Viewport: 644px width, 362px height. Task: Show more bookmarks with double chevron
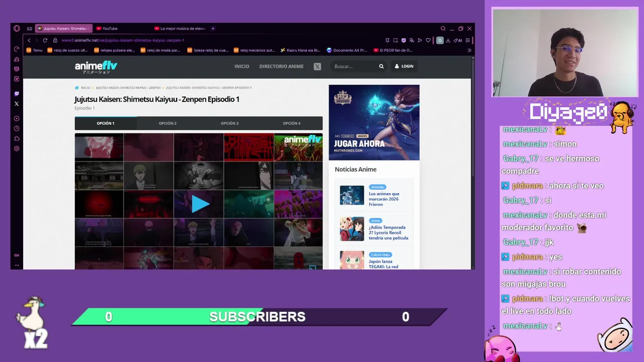[x=469, y=50]
